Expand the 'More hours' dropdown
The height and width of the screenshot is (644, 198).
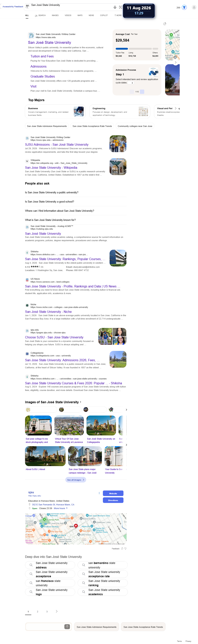pos(60,508)
